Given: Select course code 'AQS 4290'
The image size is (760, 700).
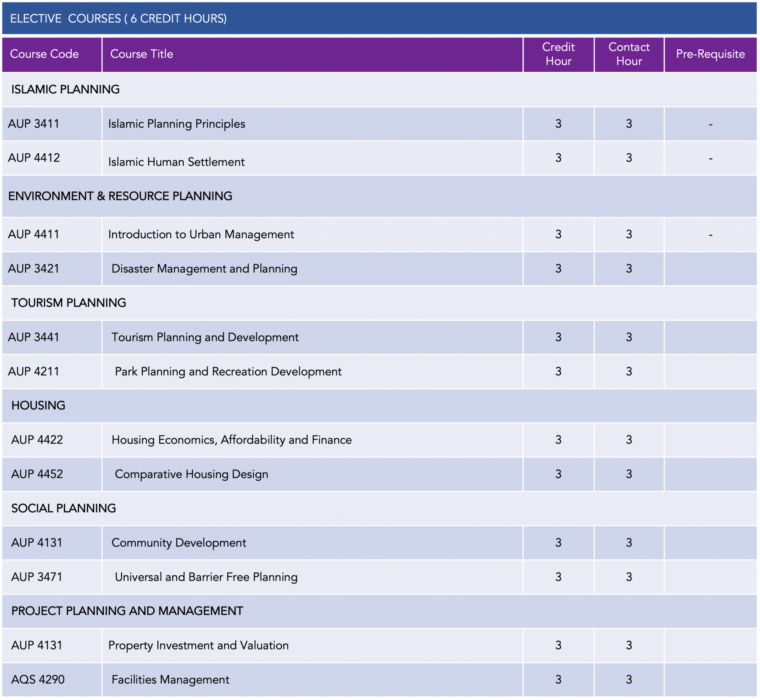Looking at the screenshot, I should pyautogui.click(x=38, y=680).
